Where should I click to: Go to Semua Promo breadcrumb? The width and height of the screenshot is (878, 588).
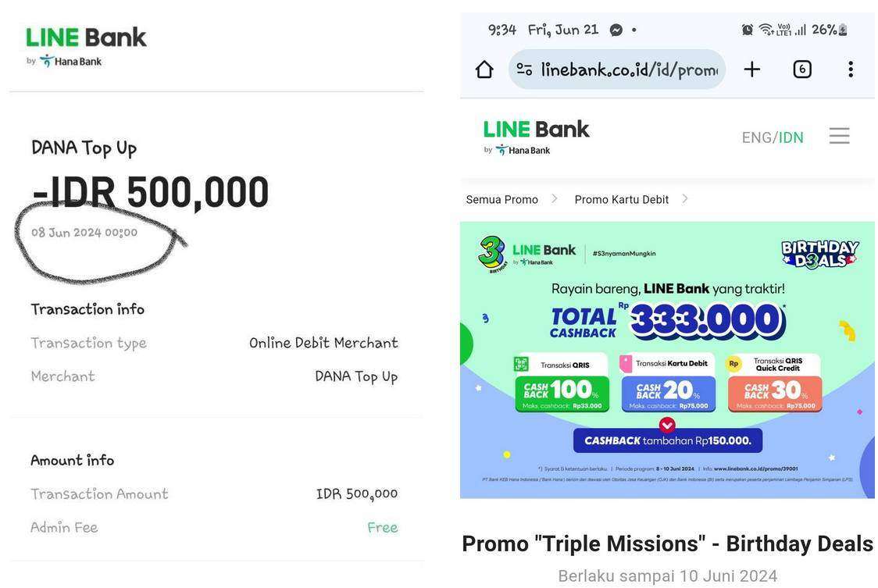point(503,199)
